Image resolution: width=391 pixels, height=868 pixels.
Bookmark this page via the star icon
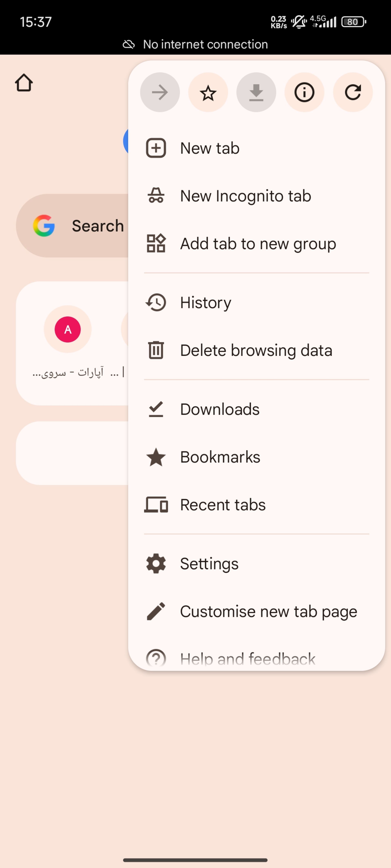coord(208,92)
